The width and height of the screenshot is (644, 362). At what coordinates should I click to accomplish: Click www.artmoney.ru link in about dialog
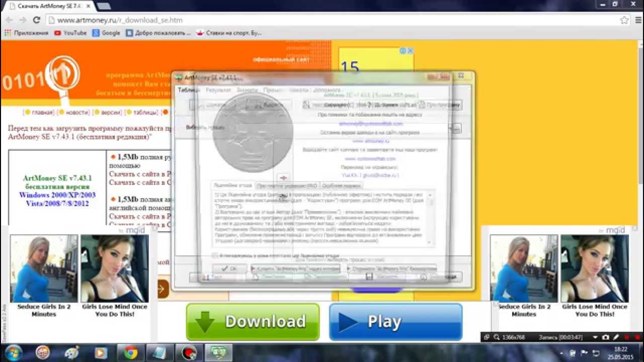[x=371, y=141]
